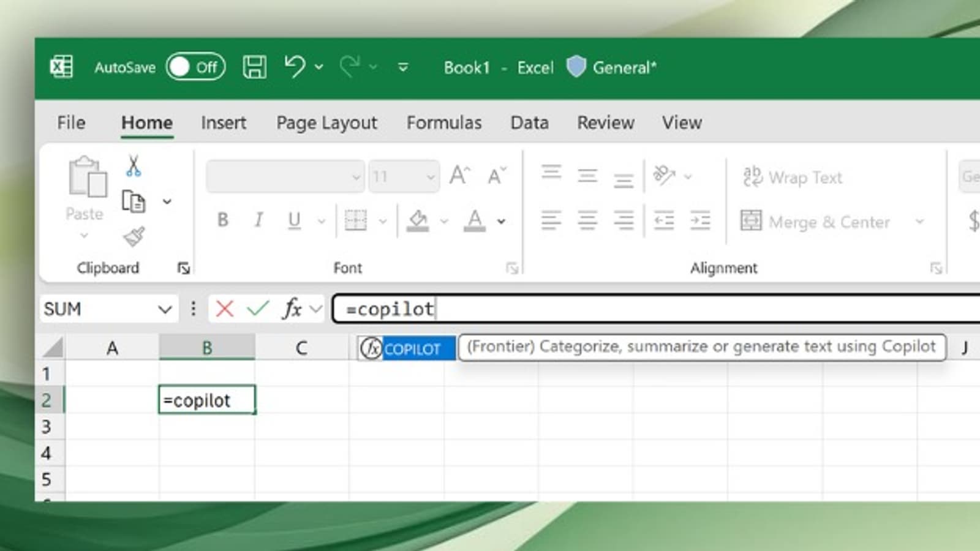Open the Formulas tab
Viewport: 980px width, 551px height.
[x=444, y=122]
